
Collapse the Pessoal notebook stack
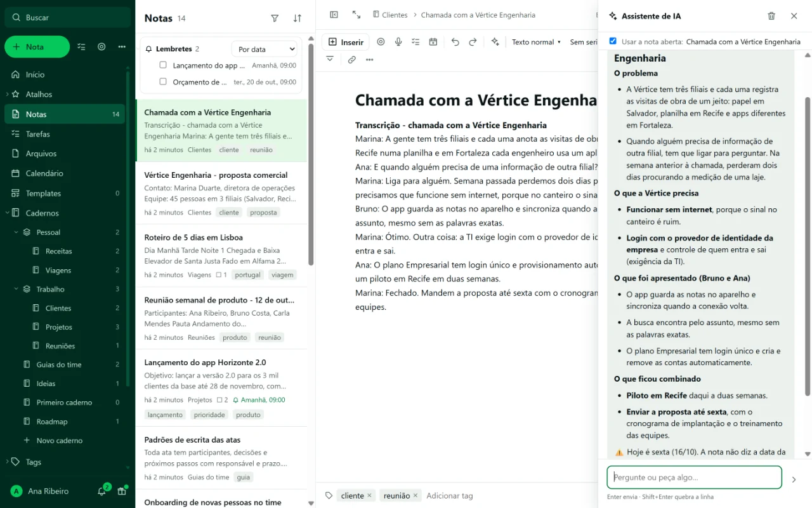click(x=16, y=232)
